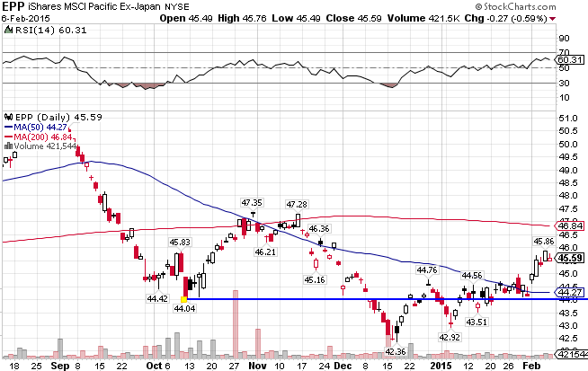The height and width of the screenshot is (371, 588).
Task: Click the Sep label on date axis
Action: click(x=60, y=366)
